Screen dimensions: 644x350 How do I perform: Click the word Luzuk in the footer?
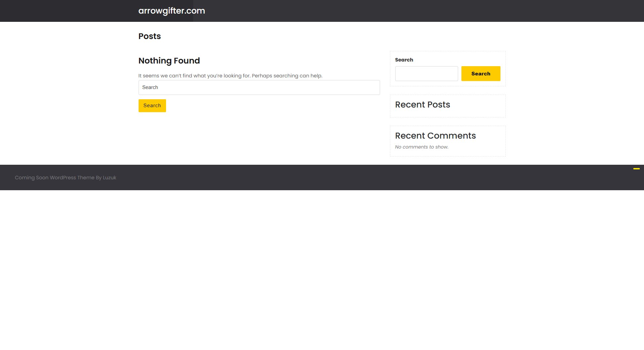click(109, 178)
